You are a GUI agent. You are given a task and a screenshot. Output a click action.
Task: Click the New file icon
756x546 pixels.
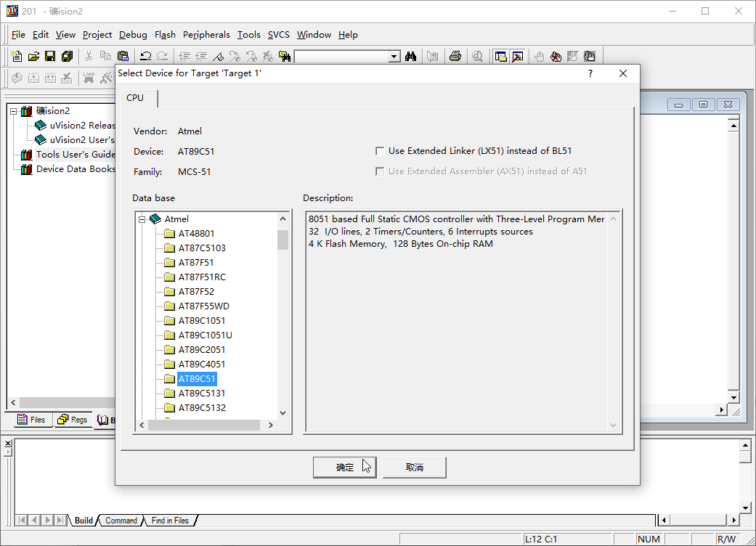coord(17,57)
